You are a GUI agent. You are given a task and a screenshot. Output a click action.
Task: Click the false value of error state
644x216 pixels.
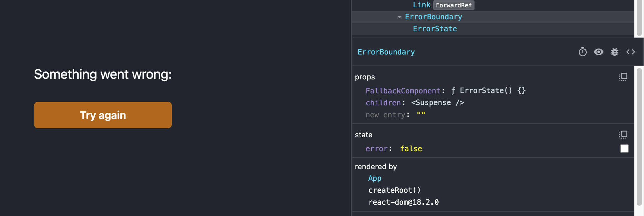tap(411, 149)
